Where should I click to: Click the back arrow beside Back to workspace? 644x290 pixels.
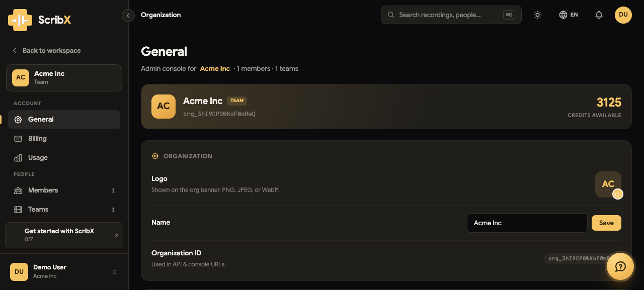15,50
